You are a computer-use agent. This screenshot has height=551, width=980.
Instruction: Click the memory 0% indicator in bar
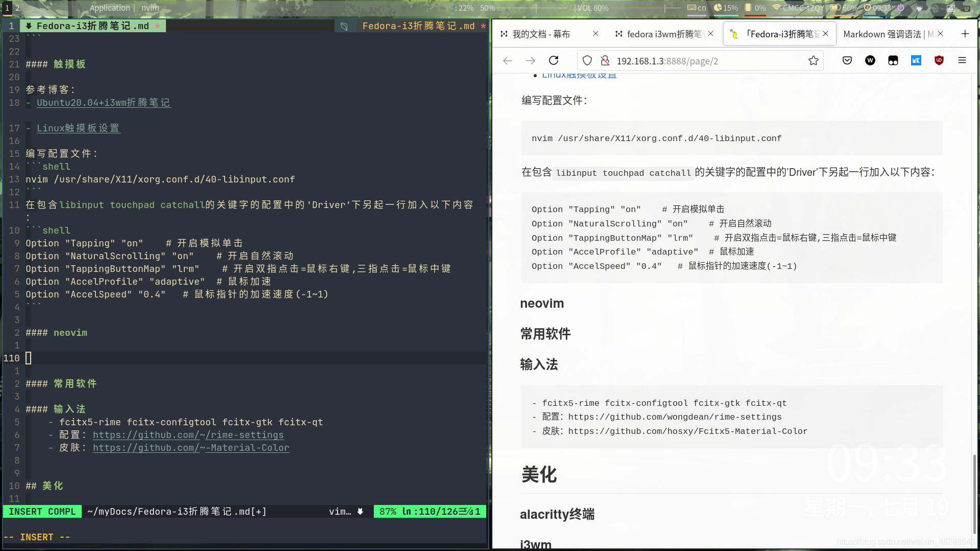tap(755, 8)
